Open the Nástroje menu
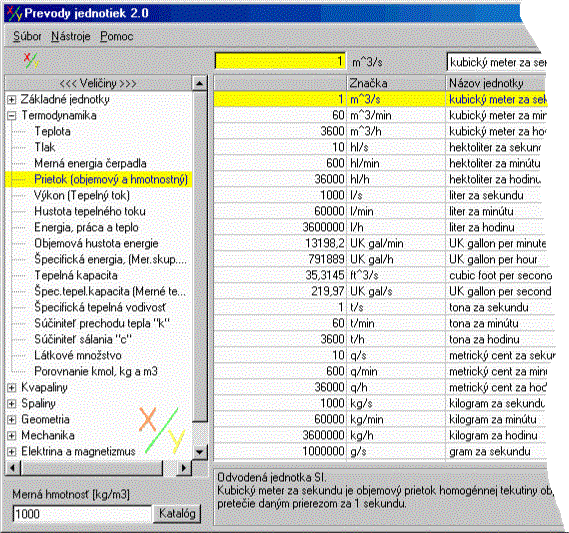Image resolution: width=569 pixels, height=533 pixels. coord(71,36)
